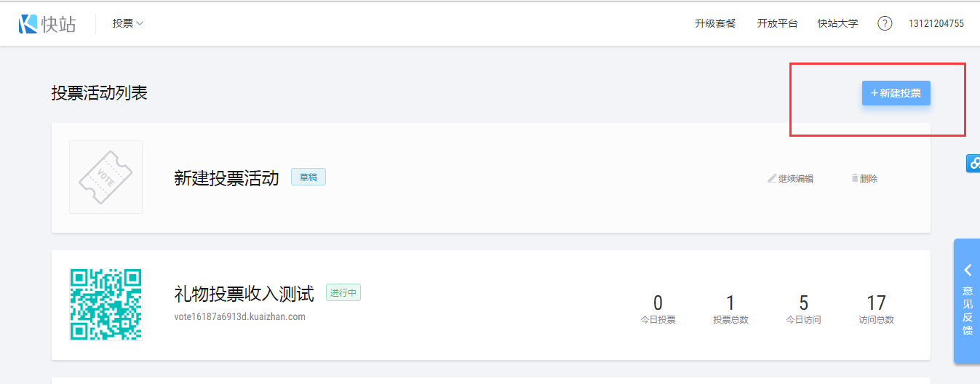Open 开放平台 from the top navigation
This screenshot has height=384, width=980.
coord(777,24)
